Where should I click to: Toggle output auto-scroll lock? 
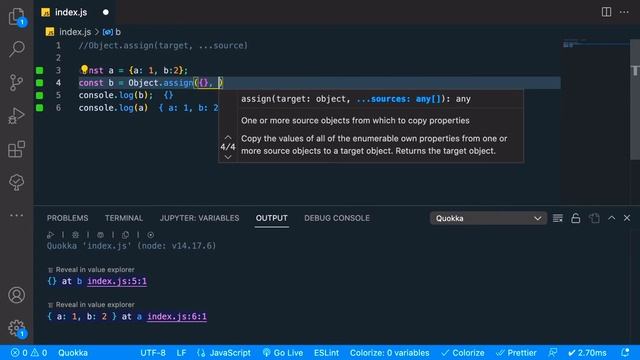point(576,218)
